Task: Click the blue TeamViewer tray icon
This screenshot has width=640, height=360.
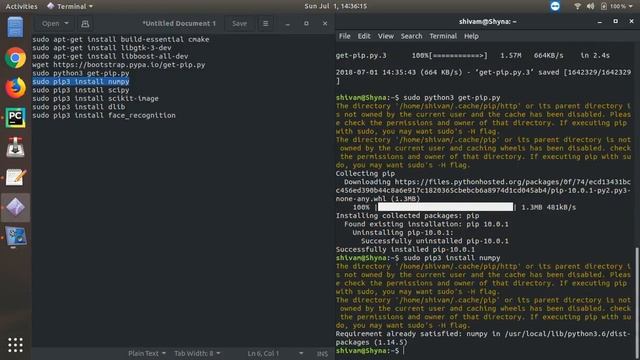Action: coord(555,6)
